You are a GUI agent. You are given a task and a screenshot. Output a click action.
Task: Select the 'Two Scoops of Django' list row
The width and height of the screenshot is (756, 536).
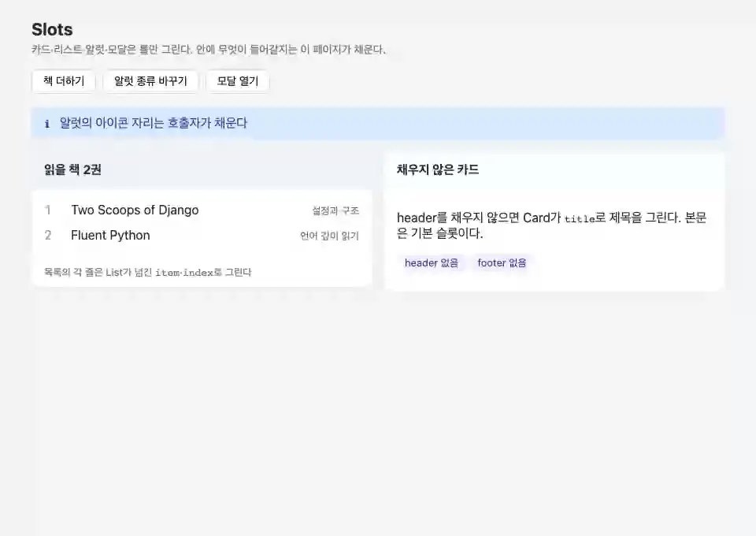pos(202,210)
